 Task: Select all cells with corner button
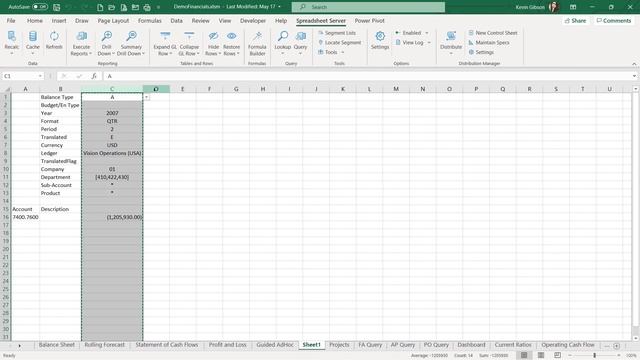coord(6,89)
